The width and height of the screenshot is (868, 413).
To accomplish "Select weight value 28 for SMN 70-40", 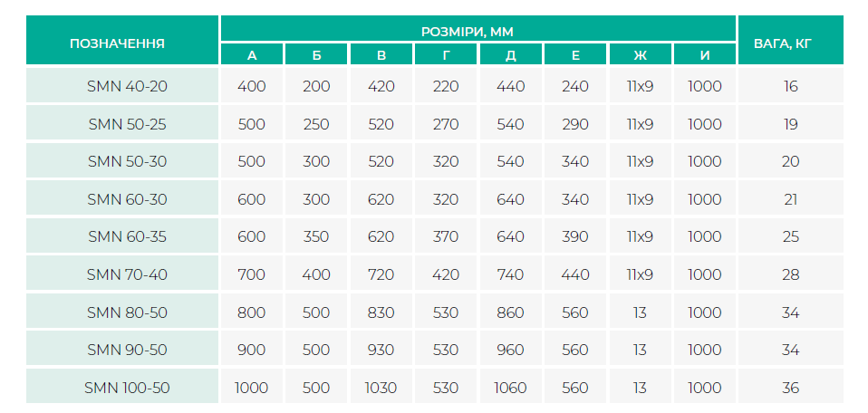I will pyautogui.click(x=790, y=274).
